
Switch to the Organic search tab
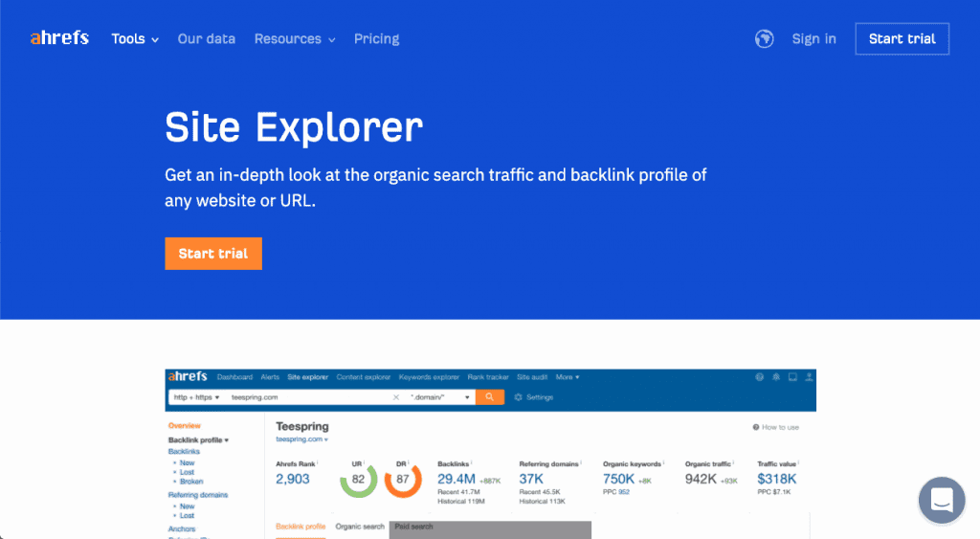[360, 527]
